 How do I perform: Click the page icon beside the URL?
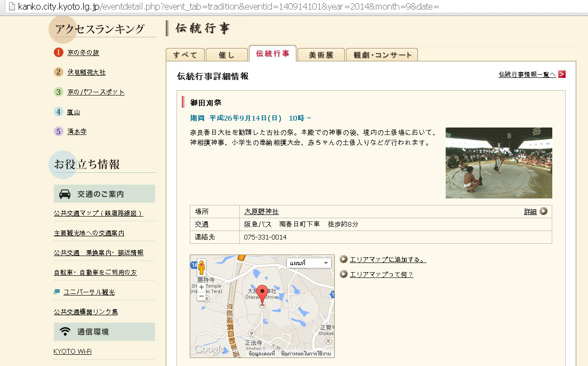(x=12, y=6)
